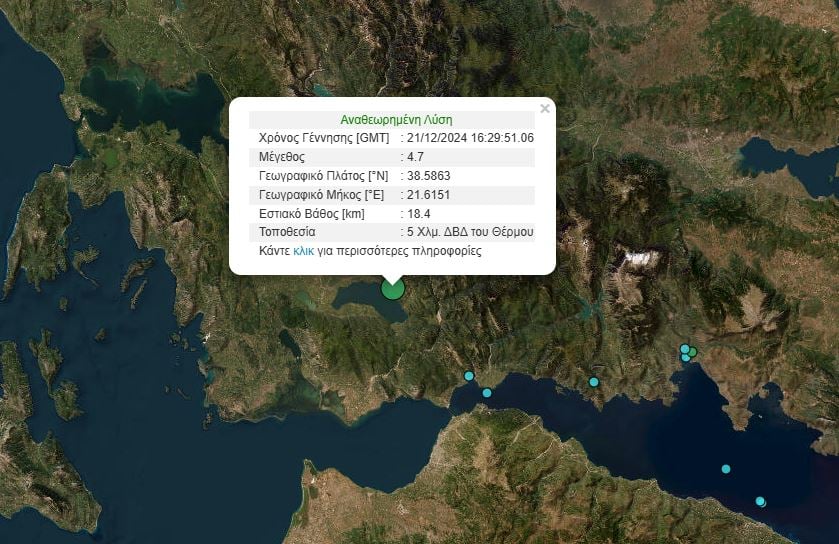Click the leftmost cyan earthquake marker on the coast
The height and width of the screenshot is (544, 839).
tap(469, 376)
